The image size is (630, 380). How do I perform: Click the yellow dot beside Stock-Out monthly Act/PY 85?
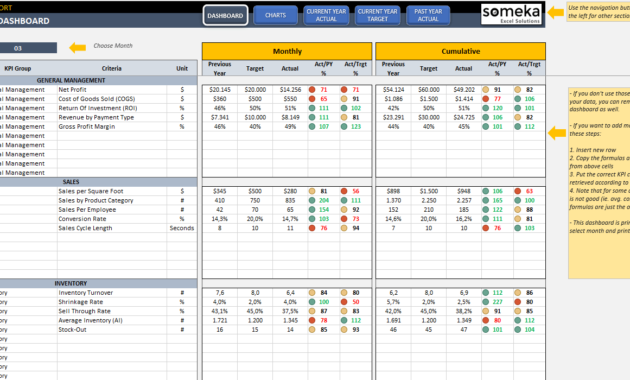click(312, 330)
